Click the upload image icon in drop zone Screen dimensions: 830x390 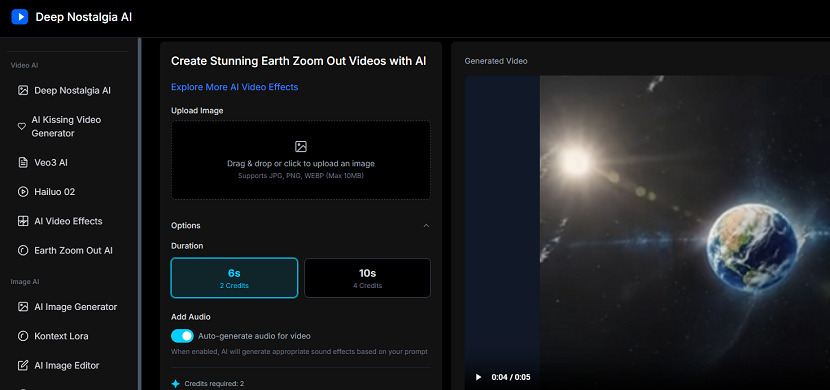tap(301, 147)
